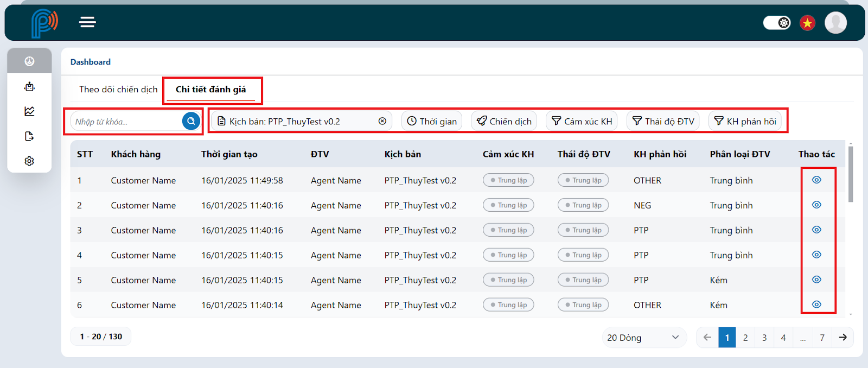Change language via Vietnam flag icon

(807, 23)
